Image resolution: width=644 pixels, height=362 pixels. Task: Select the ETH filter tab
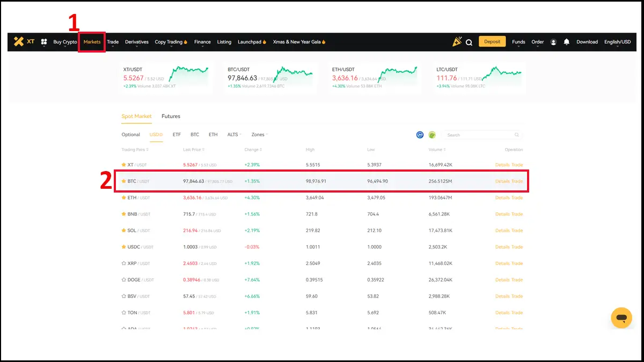click(213, 135)
